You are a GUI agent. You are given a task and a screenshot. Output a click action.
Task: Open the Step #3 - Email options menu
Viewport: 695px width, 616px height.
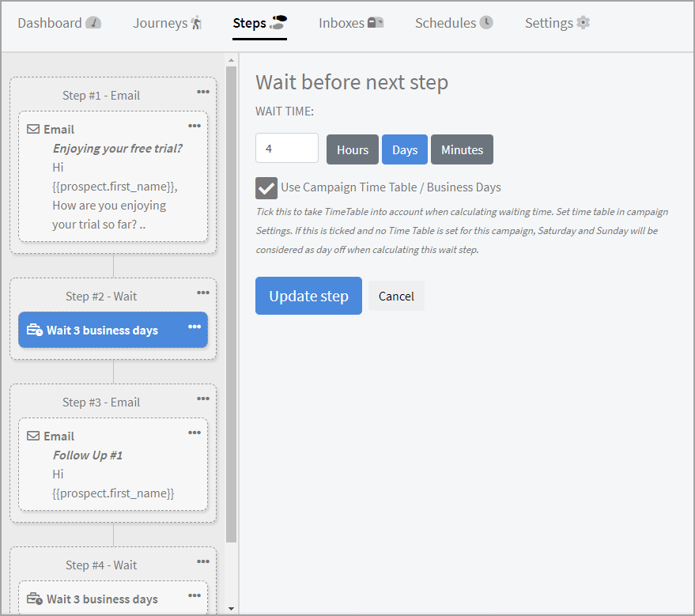pos(203,399)
